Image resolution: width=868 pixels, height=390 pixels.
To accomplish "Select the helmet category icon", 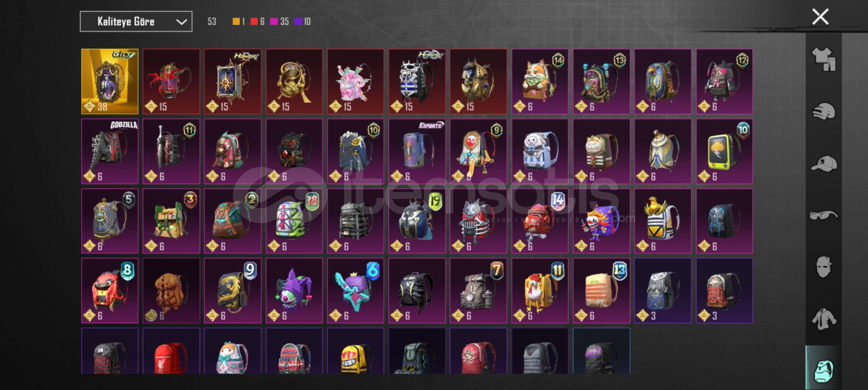I will [824, 111].
